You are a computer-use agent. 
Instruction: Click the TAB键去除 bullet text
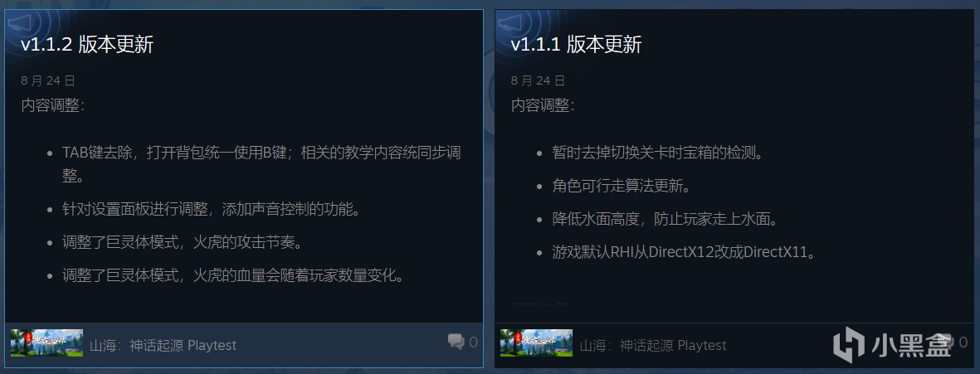point(262,164)
